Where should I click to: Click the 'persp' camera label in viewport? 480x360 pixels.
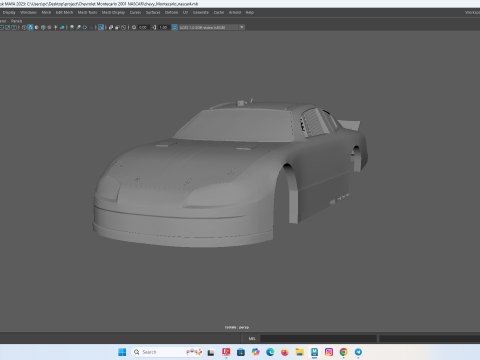click(244, 327)
